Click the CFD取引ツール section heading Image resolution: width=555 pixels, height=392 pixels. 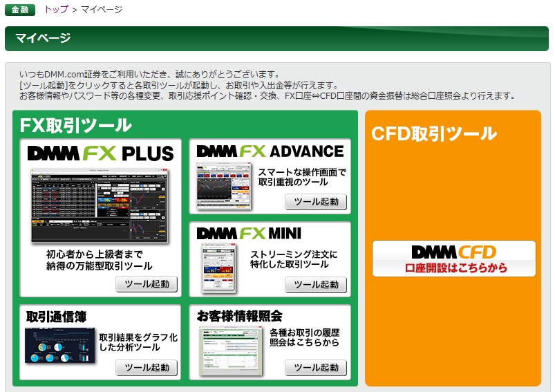pos(434,133)
